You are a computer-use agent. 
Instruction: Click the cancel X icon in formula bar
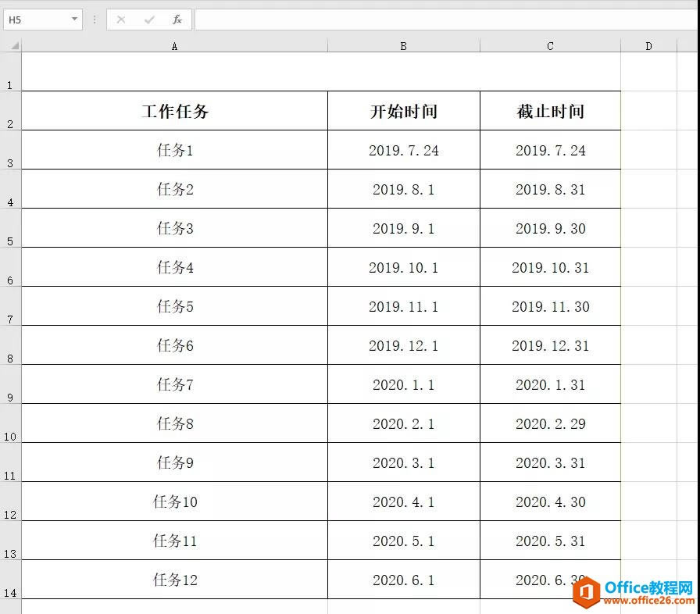pos(120,20)
